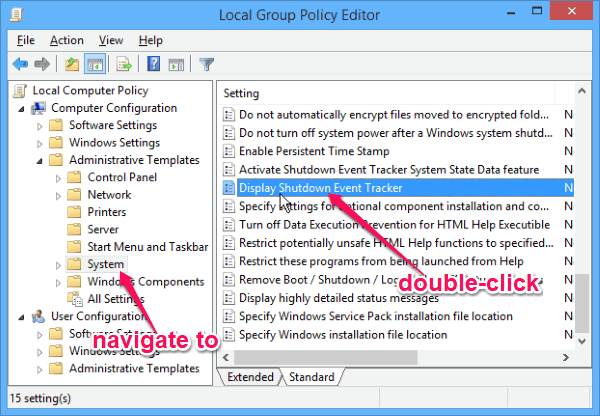The image size is (600, 416).
Task: Select the Network tree item
Action: pyautogui.click(x=109, y=195)
